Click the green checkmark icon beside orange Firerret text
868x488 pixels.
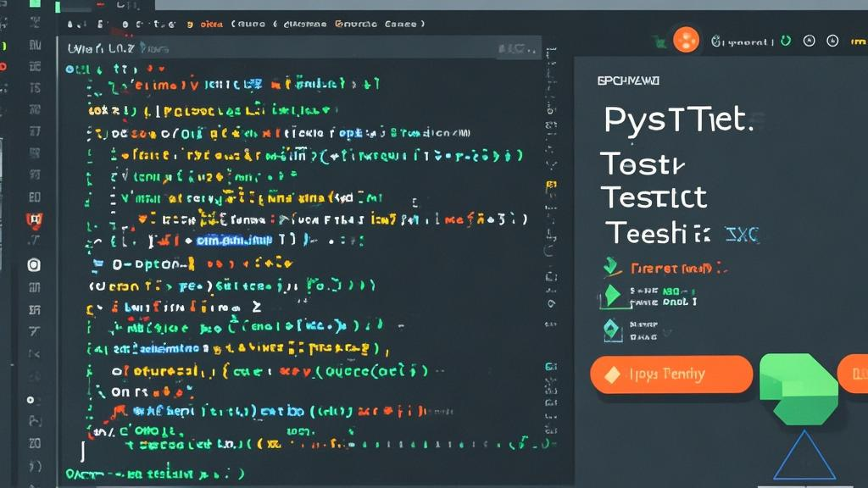point(612,267)
